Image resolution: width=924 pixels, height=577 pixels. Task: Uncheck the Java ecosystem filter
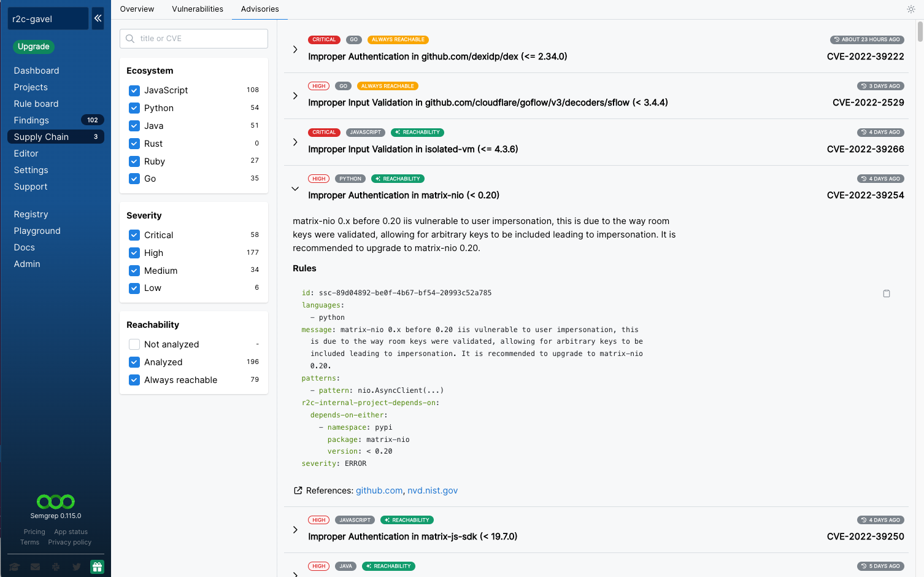[x=134, y=126]
